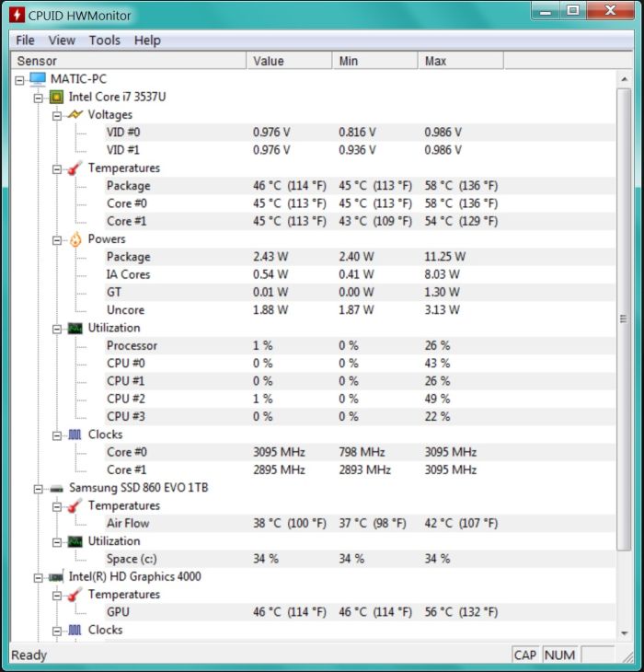Select the Core #1 clock row

[x=360, y=470]
